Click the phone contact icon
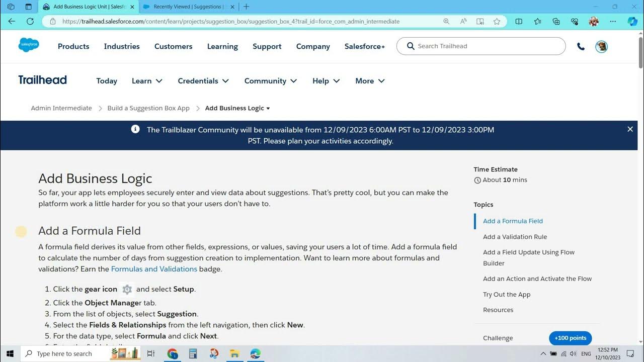644x362 pixels. point(581,46)
